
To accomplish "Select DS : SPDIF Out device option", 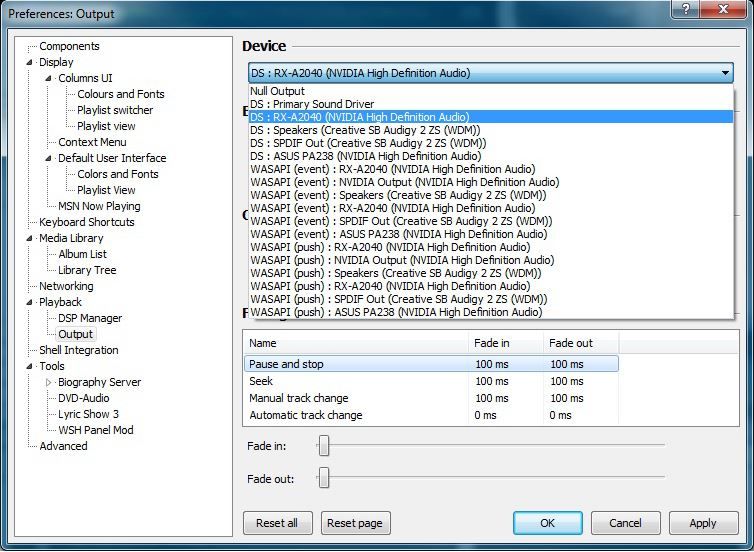I will 491,143.
